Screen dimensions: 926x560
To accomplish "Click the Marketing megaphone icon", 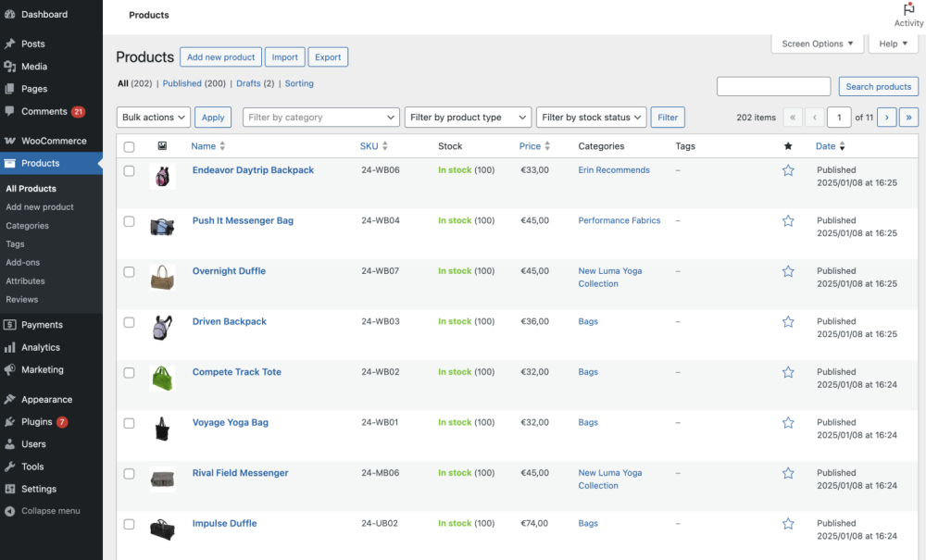I will (9, 369).
